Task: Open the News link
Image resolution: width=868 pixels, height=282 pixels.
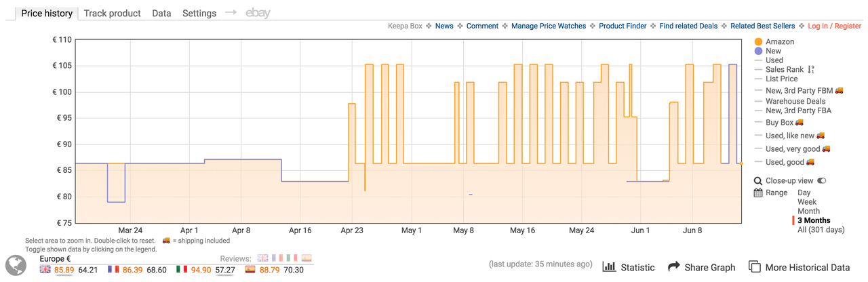Action: [444, 26]
